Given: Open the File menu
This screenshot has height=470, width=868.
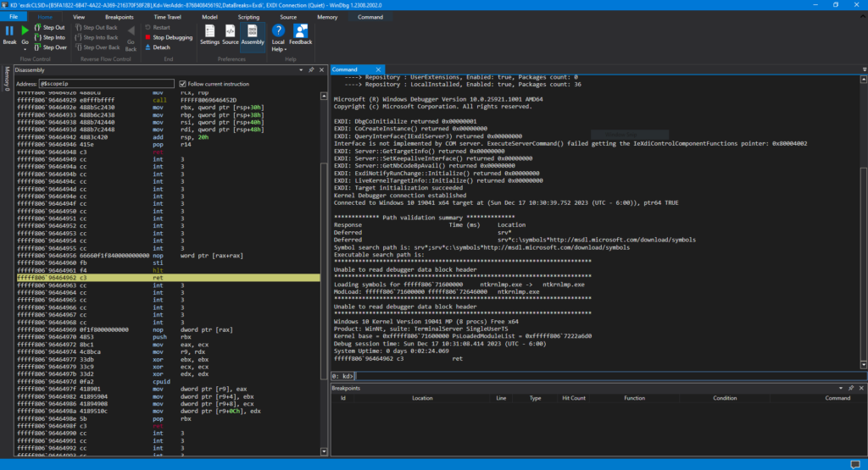Looking at the screenshot, I should click(14, 17).
